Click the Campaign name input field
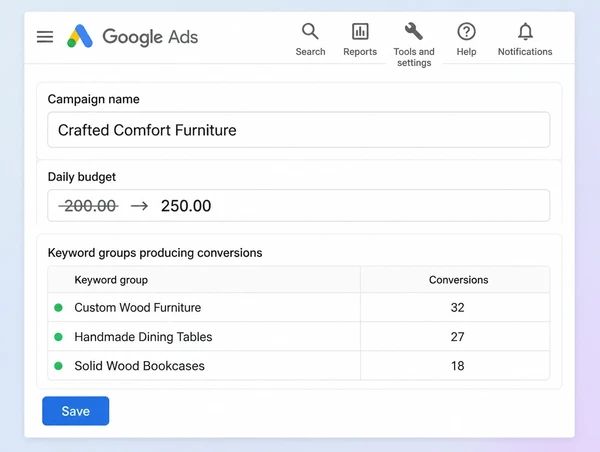Viewport: 600px width, 452px height. (298, 130)
